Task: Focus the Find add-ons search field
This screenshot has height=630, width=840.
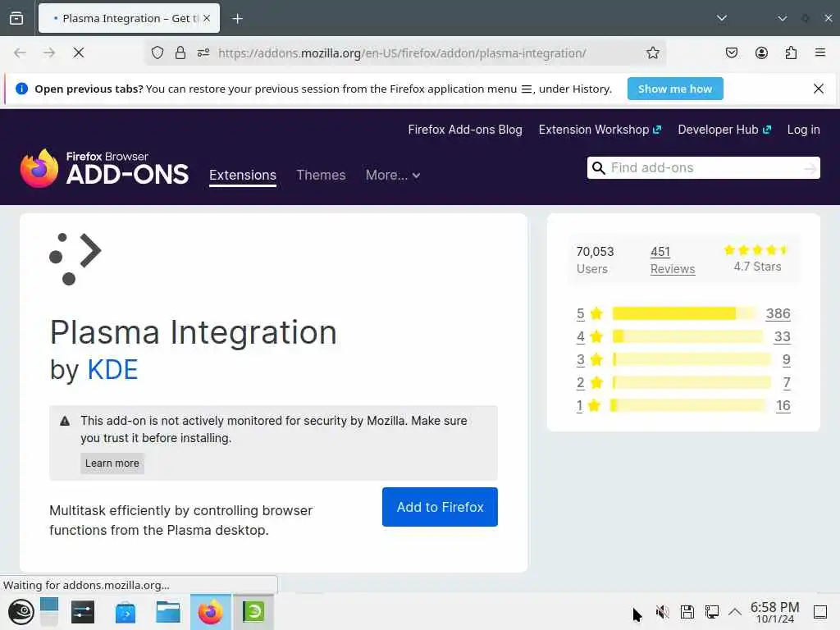Action: tap(705, 167)
